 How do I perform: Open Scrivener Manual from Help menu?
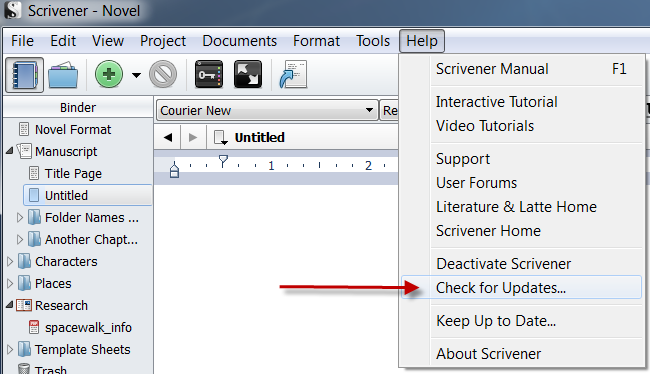(x=521, y=69)
